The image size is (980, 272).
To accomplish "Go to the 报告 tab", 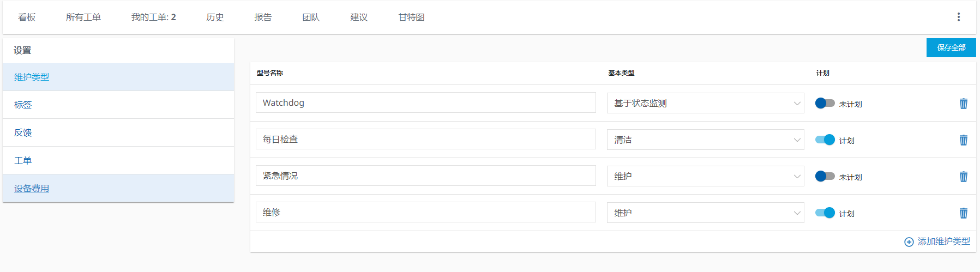I will [263, 17].
